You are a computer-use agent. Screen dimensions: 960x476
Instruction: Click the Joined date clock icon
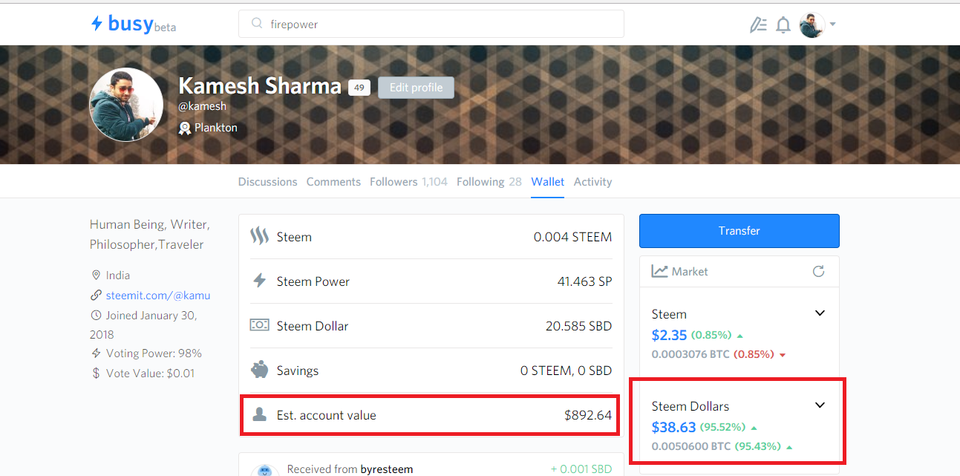pos(96,315)
